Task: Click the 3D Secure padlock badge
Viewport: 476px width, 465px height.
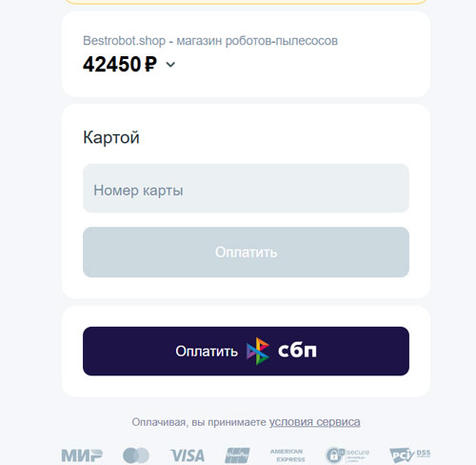Action: (x=347, y=455)
